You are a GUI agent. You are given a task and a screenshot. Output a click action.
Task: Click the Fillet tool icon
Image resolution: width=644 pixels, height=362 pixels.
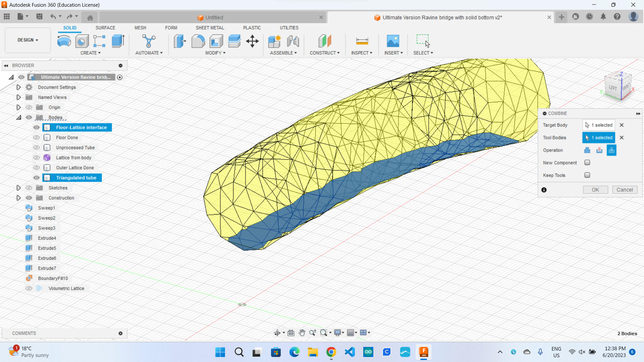coord(198,41)
